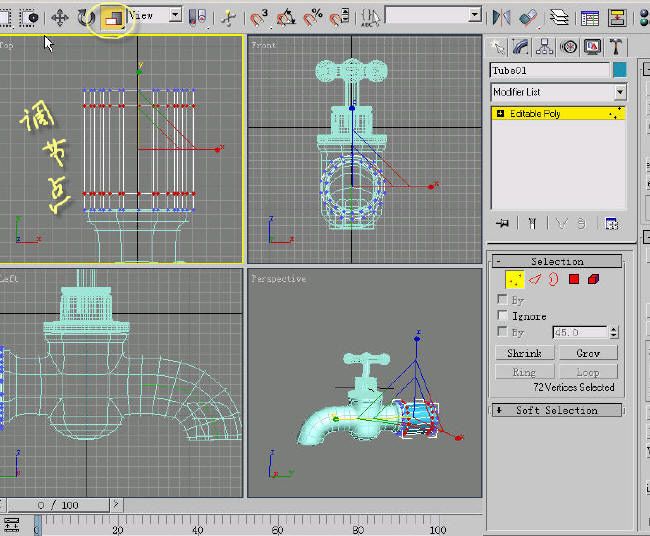Toggle the Angle Snap icon
Viewport: 650px width, 536px height.
coord(286,17)
